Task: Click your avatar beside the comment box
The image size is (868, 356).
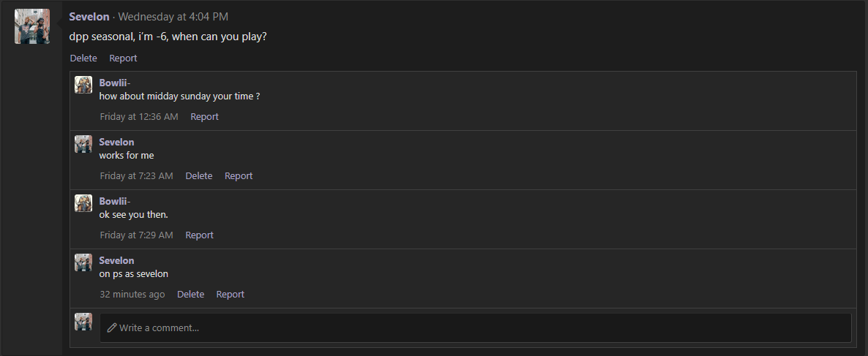Action: [x=83, y=322]
